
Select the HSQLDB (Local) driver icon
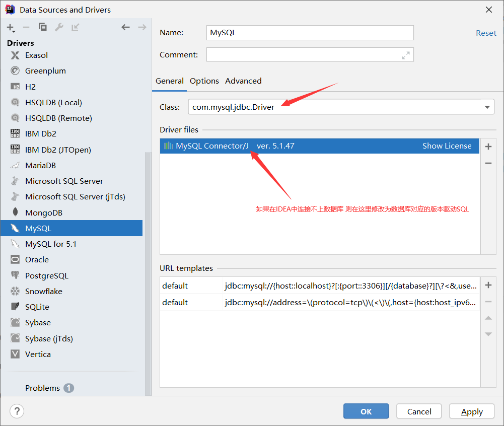point(15,102)
